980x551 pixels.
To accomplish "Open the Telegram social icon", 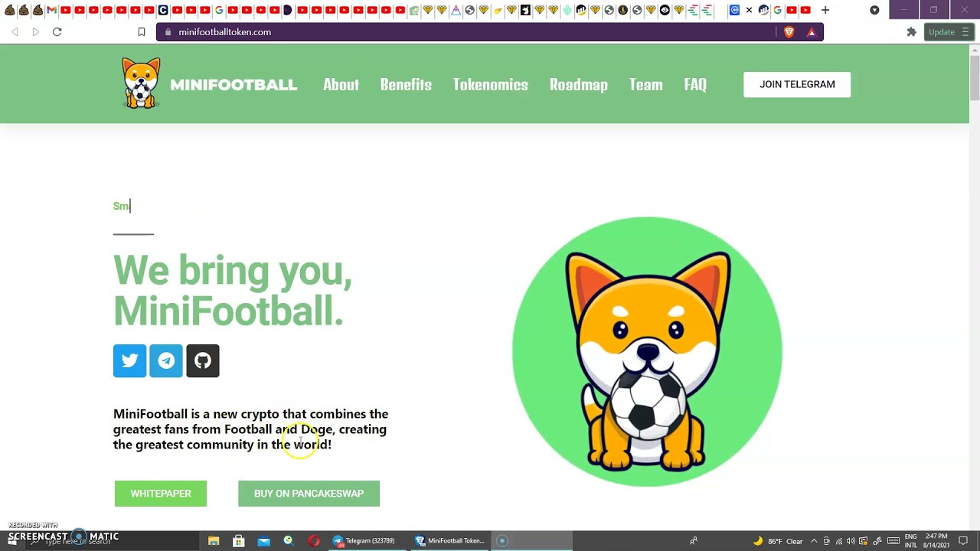I will 166,360.
